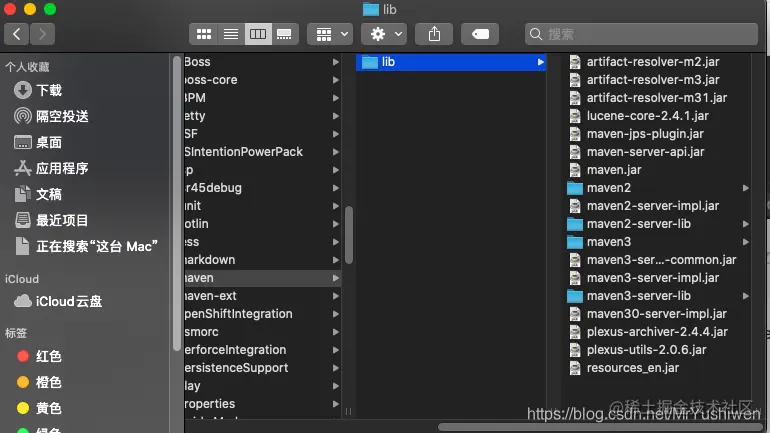This screenshot has height=433, width=770.
Task: Click the horizontal scrollbar at window bottom
Action: (x=602, y=427)
